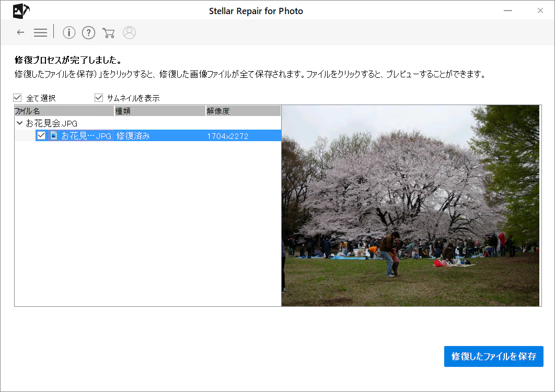Close the Stellar Repair window
Screen dimensions: 555x392
[x=540, y=10]
